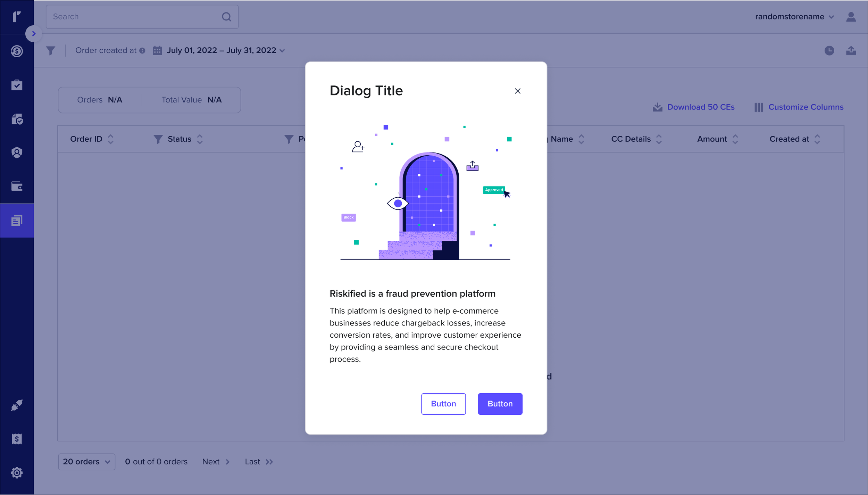The image size is (868, 495).
Task: Click the Status column filter icon
Action: coord(158,139)
